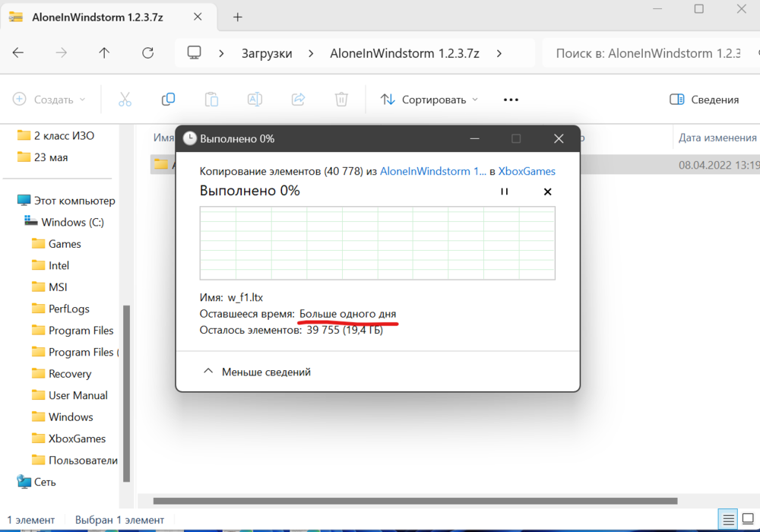Screen dimensions: 760x532
Task: Open the XboxGames destination link
Action: pos(527,171)
